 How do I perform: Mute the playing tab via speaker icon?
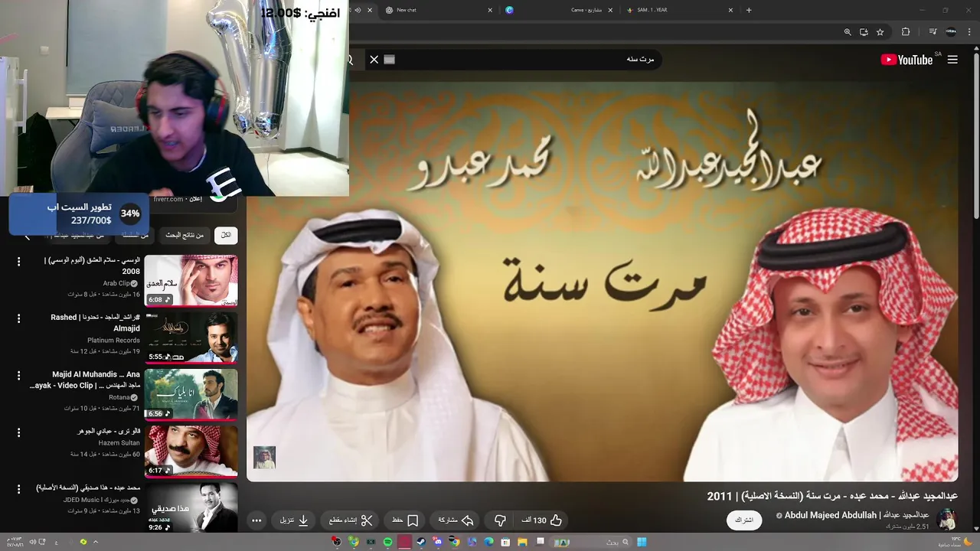[358, 10]
